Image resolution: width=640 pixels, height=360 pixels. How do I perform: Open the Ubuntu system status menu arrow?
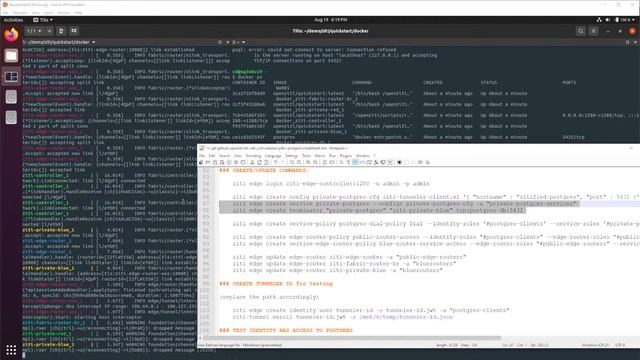tap(633, 20)
